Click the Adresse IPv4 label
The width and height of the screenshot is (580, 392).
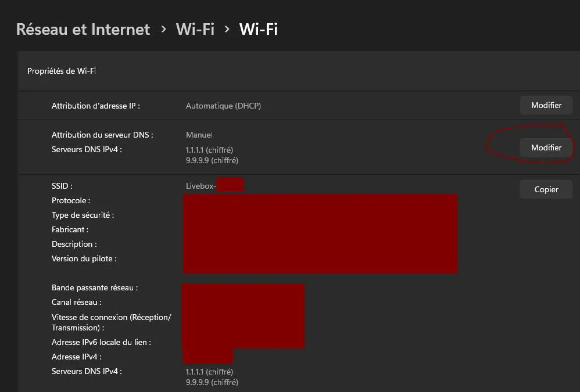[x=77, y=357]
